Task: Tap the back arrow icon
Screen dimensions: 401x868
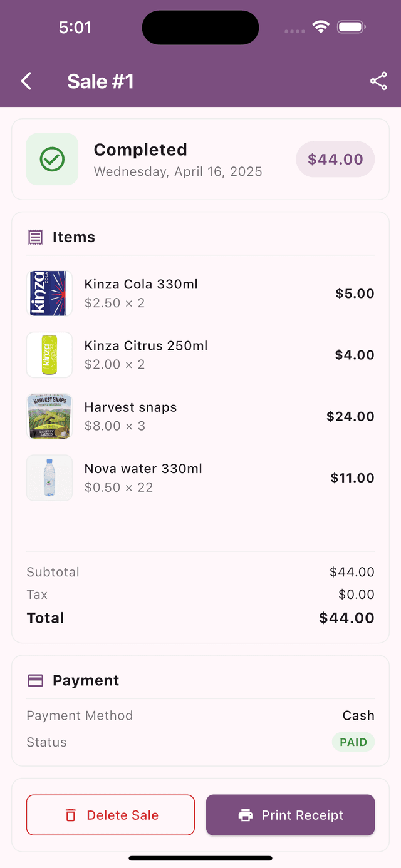Action: tap(26, 81)
